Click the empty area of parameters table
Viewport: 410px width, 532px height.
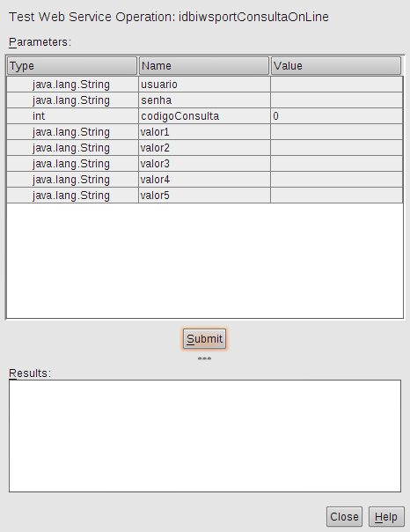pos(205,261)
